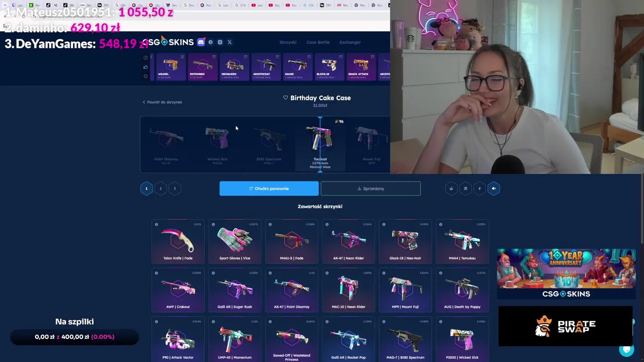The width and height of the screenshot is (644, 362).
Task: Open info for MAC-10 | Neon Rider
Action: 327,273
